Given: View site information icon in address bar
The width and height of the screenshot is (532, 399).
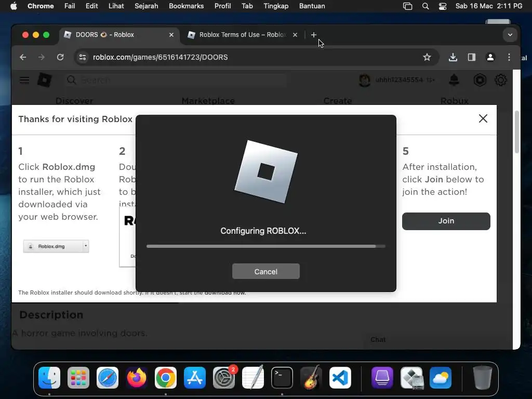Looking at the screenshot, I should [x=83, y=57].
